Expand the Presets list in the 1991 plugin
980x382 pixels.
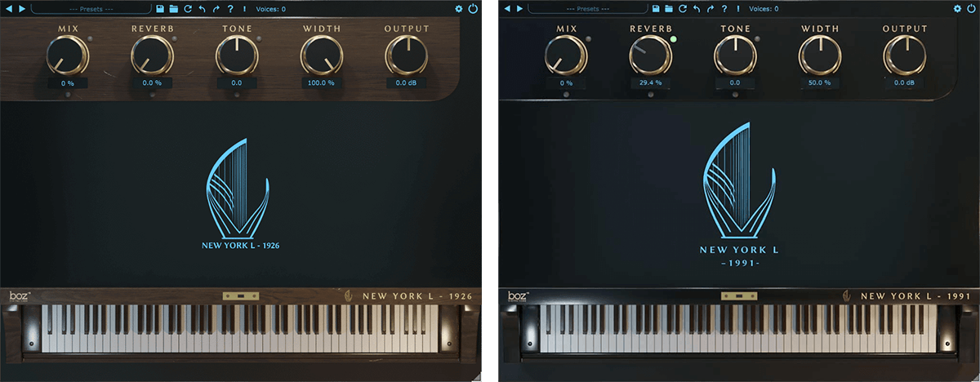coord(588,9)
